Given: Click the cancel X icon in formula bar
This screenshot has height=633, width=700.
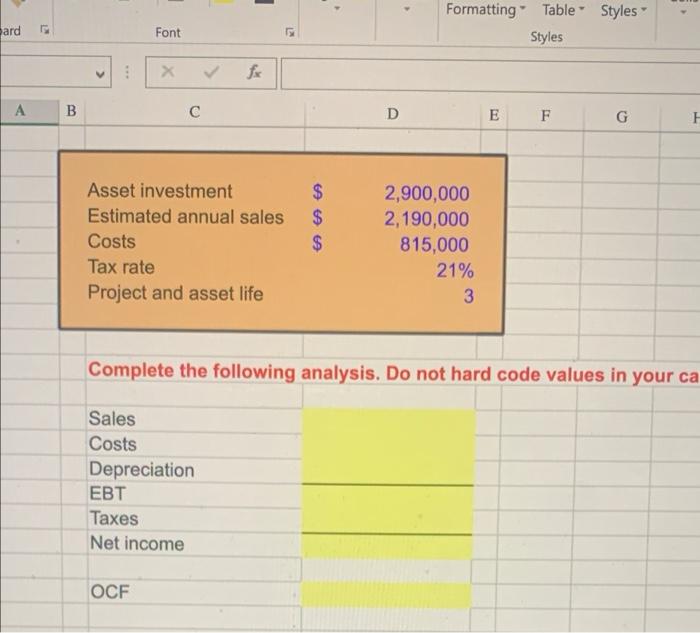Looking at the screenshot, I should [x=167, y=71].
